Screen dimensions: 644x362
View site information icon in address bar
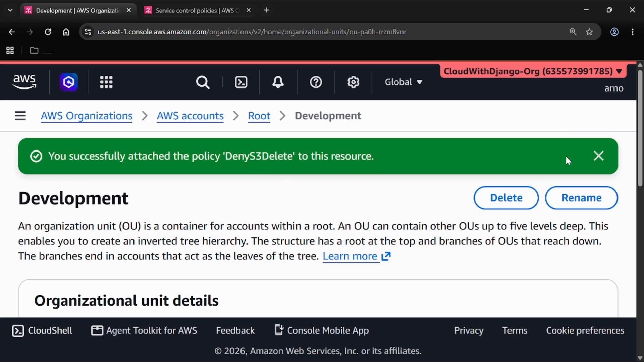click(x=88, y=32)
